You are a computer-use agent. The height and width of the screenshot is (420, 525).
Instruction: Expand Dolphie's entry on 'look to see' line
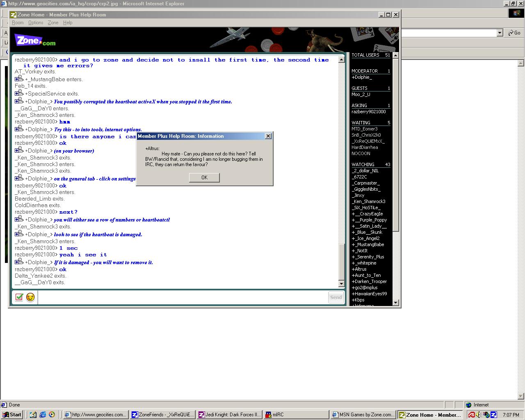click(x=19, y=234)
